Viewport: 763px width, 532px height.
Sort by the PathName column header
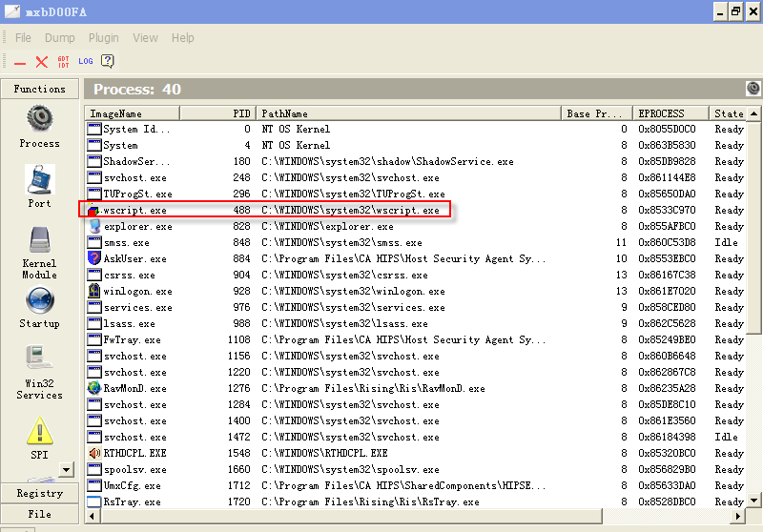click(409, 113)
